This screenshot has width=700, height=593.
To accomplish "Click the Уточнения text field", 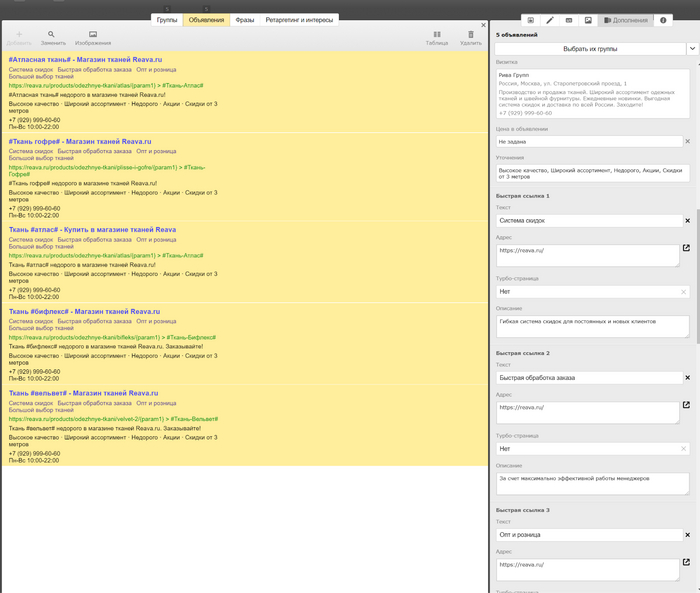I will pyautogui.click(x=592, y=173).
